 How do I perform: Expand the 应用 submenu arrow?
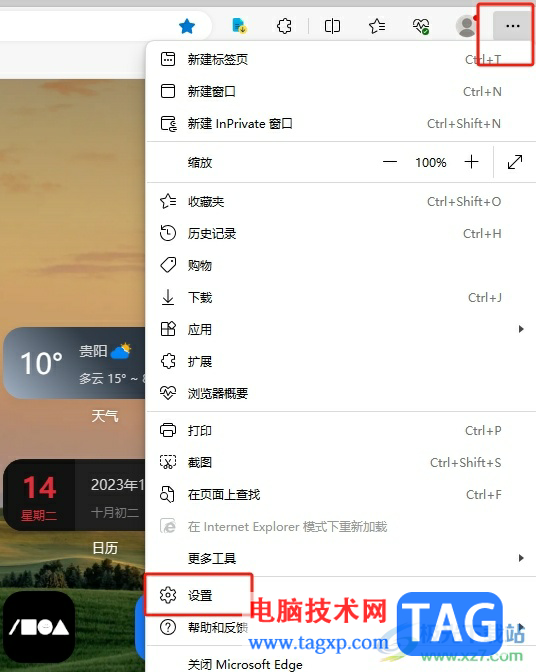tap(521, 329)
